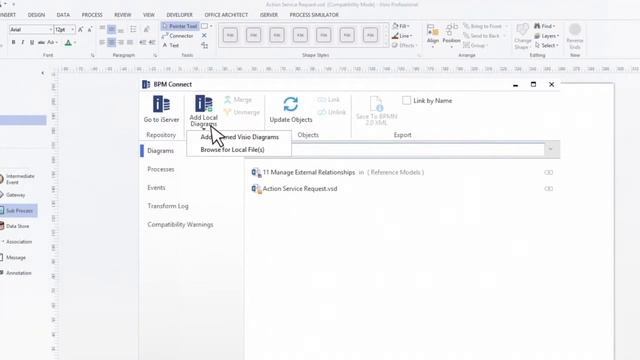Open the Transform Log section
Viewport: 640px width, 360px height.
click(x=168, y=206)
